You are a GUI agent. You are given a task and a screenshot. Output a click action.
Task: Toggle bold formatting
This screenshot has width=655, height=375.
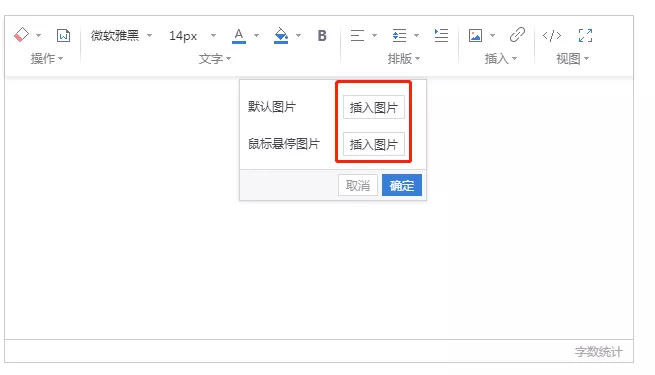click(x=322, y=35)
